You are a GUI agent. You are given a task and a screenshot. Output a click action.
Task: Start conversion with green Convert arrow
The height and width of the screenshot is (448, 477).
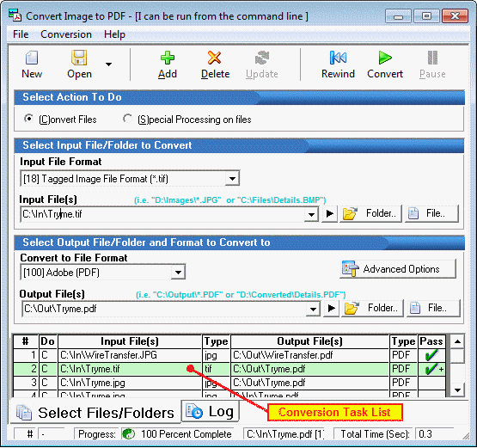point(385,64)
